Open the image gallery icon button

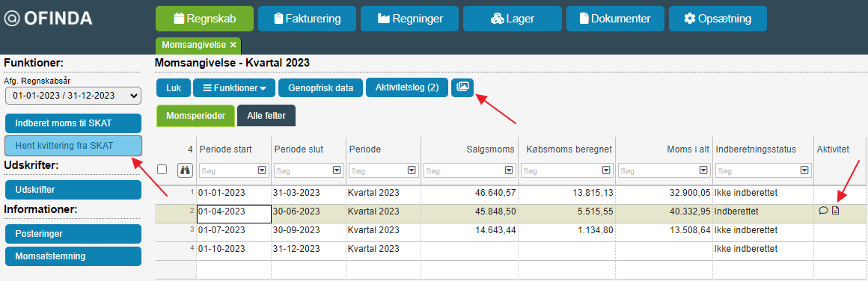(462, 87)
